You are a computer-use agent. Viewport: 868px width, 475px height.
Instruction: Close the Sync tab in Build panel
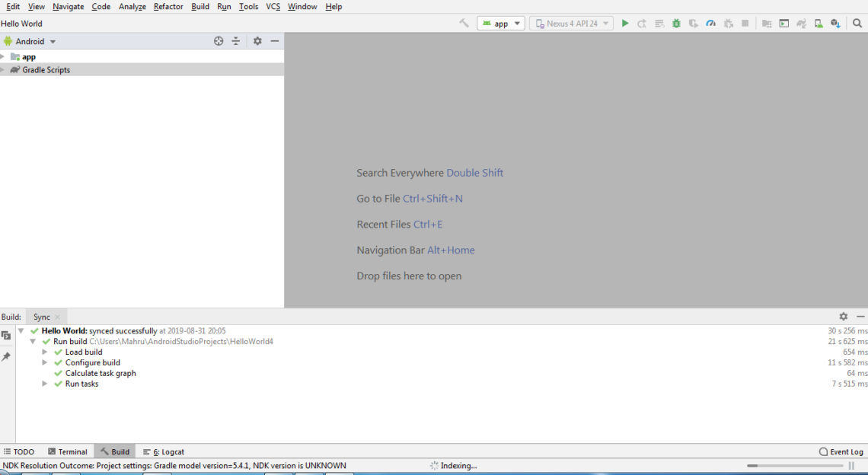coord(58,317)
